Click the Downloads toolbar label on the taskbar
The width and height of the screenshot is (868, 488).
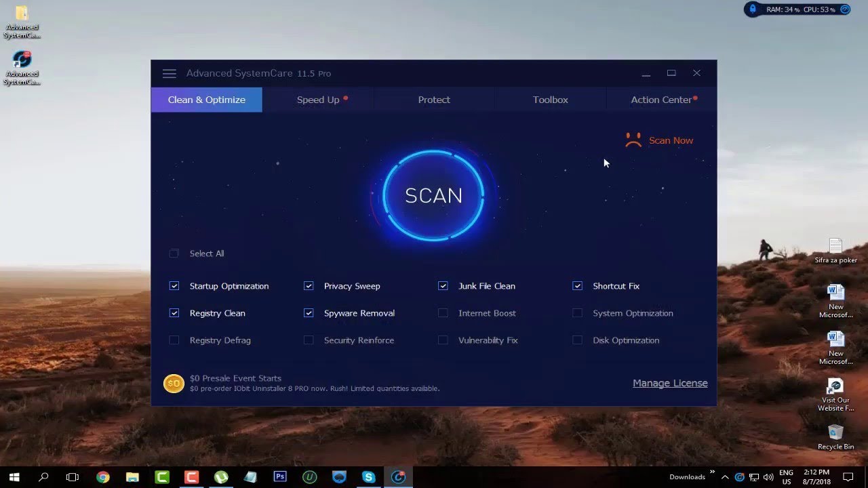tap(687, 477)
